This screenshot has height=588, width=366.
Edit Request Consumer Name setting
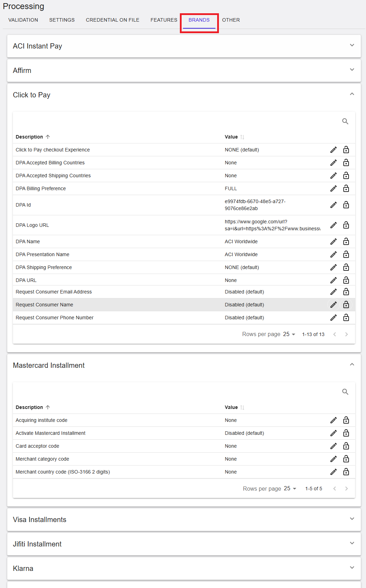click(x=334, y=305)
